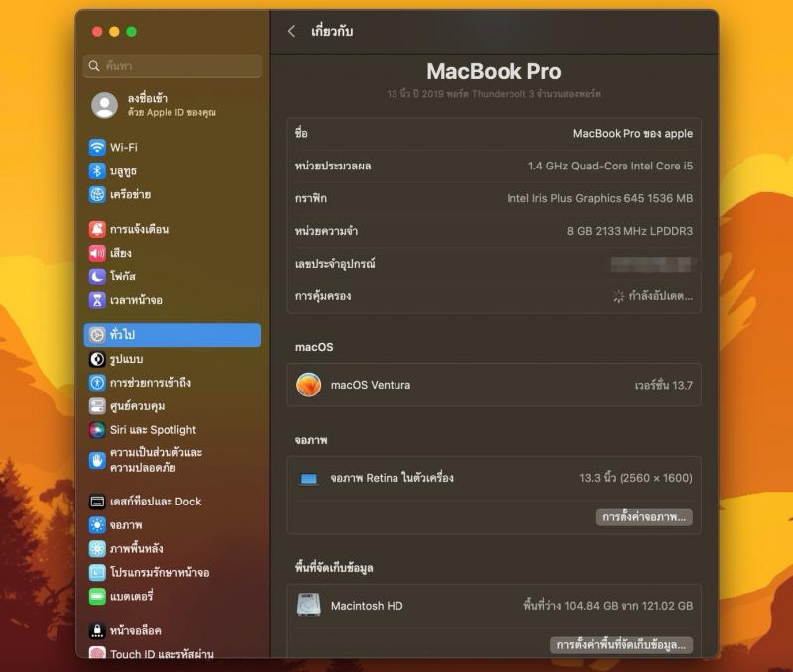Click the name field MacBook Pro ของ apple

coord(631,134)
